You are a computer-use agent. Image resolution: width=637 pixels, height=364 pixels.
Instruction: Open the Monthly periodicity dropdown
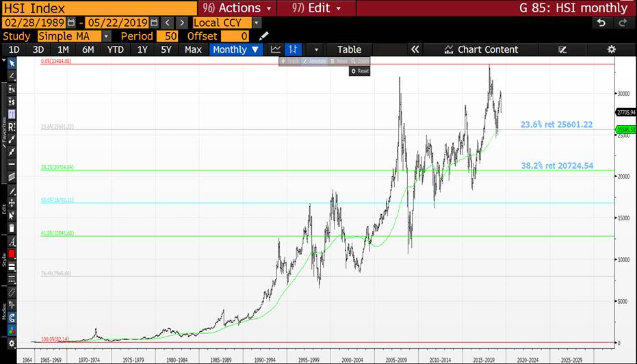click(236, 49)
